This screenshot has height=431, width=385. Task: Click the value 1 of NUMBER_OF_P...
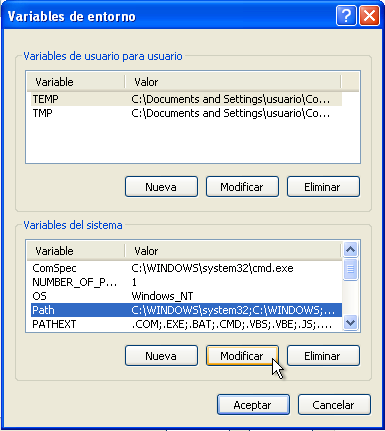point(134,282)
